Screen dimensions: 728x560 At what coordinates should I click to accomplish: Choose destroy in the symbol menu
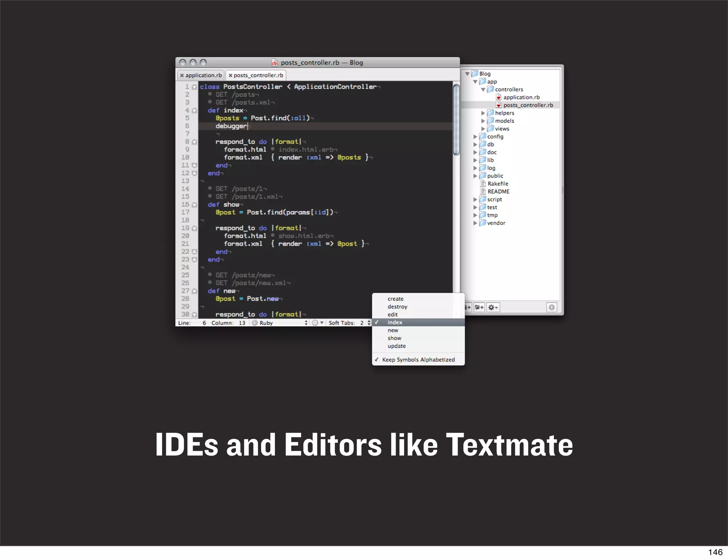418,307
